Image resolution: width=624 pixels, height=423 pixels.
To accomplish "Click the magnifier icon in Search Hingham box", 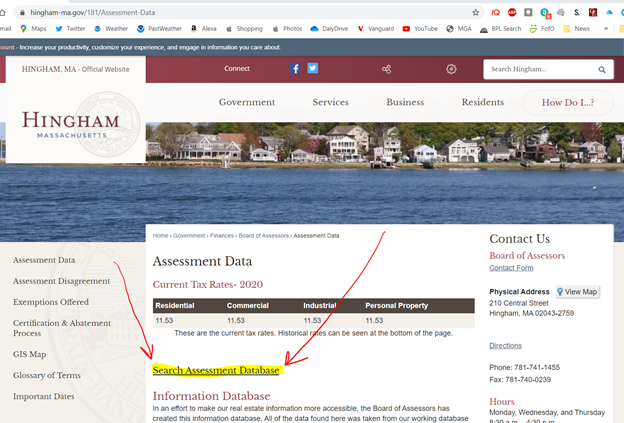I will pos(603,70).
